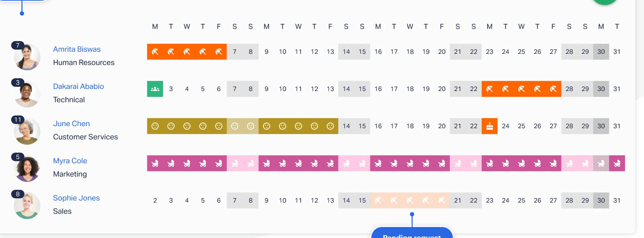Click Amrita Biswas's first orange holiday umbrella icon
The height and width of the screenshot is (238, 644).
155,52
